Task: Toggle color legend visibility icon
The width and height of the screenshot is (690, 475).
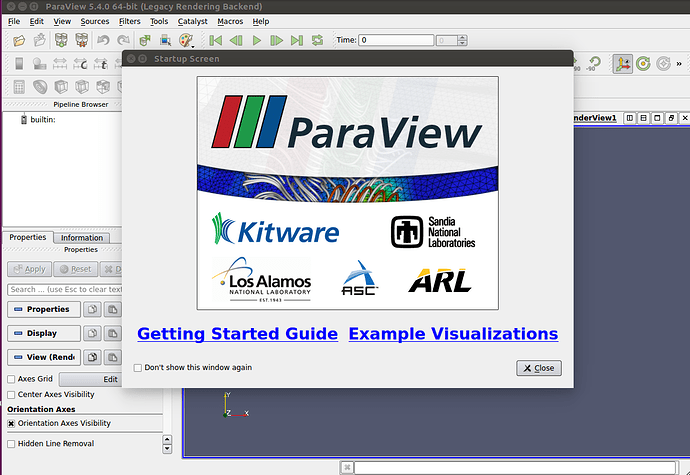Action: pos(19,64)
